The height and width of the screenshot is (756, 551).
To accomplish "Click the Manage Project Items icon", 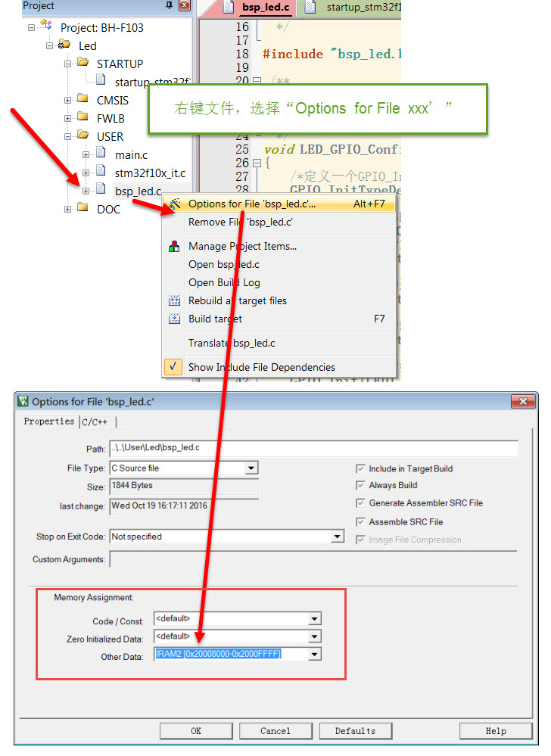I will pyautogui.click(x=174, y=247).
